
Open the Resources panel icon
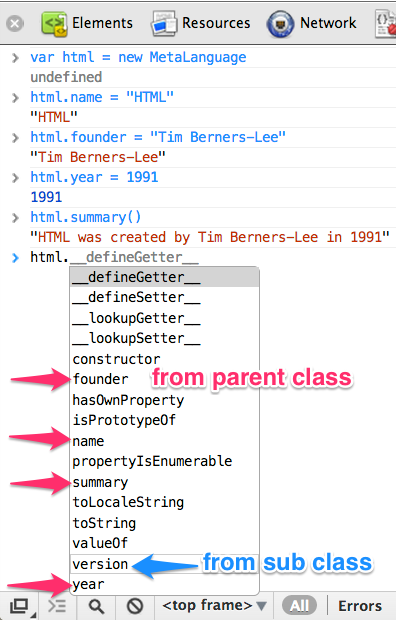coord(164,24)
